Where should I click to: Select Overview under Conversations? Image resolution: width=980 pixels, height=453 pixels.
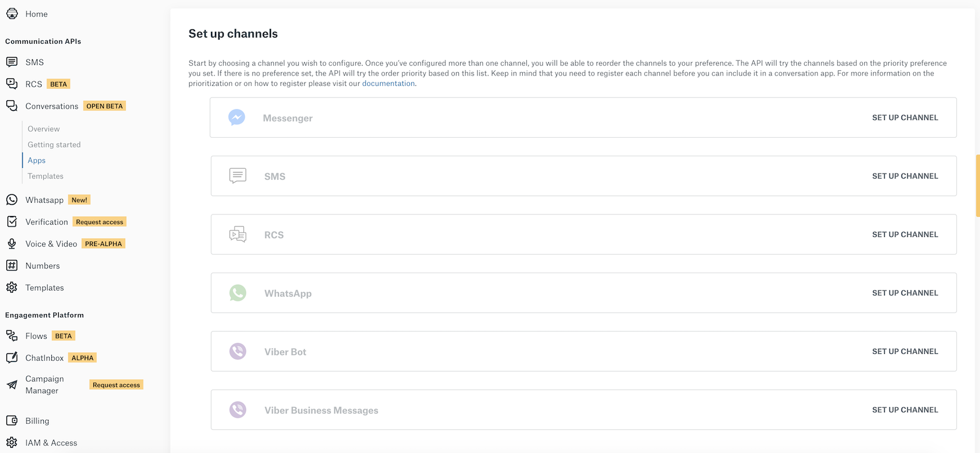(44, 129)
